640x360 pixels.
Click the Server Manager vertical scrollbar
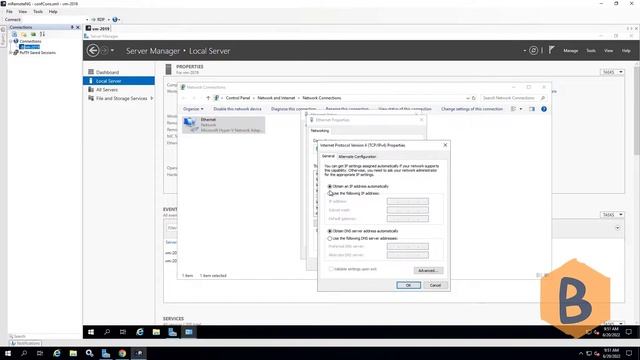pyautogui.click(x=636, y=110)
